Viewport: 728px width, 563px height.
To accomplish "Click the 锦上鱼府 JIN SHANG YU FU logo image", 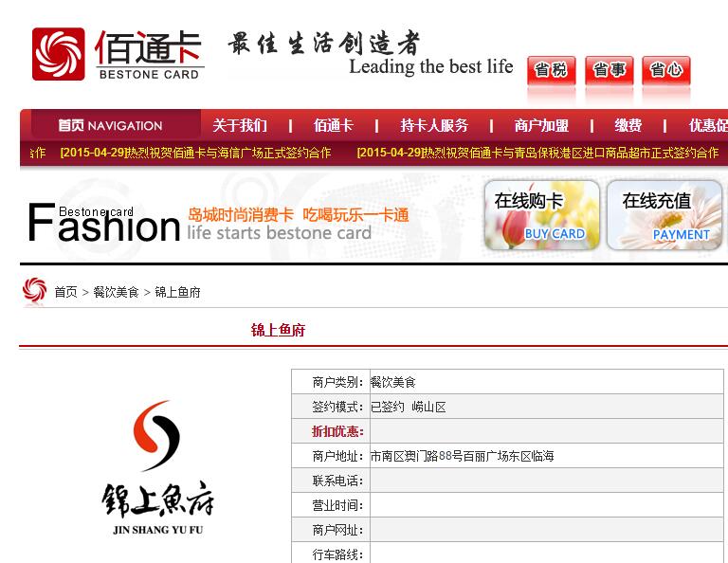I will pos(158,467).
